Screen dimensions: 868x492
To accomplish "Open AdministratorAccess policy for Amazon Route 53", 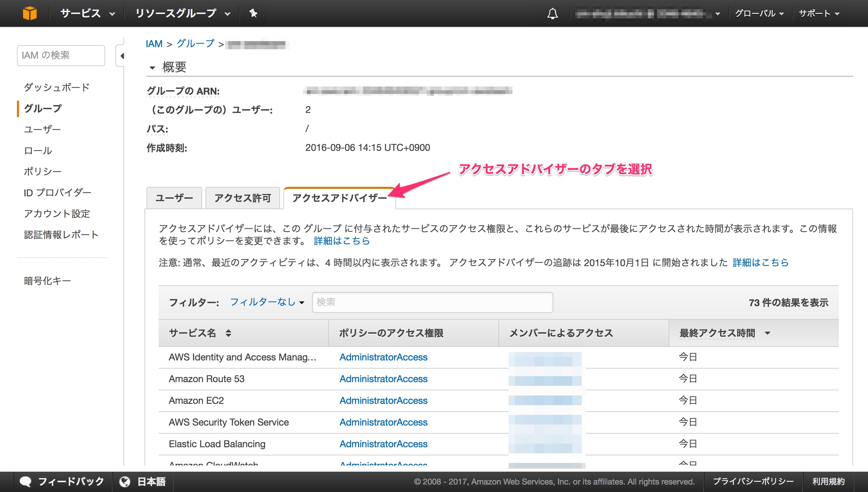I will [x=383, y=379].
